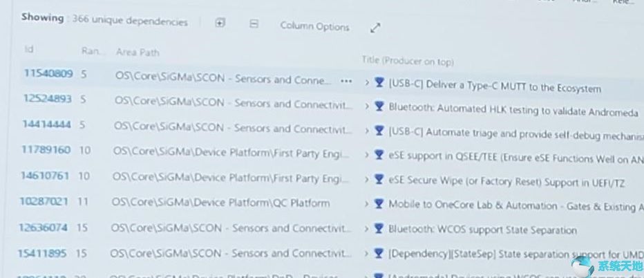Click trophy icon beside Automate triage title

[379, 130]
